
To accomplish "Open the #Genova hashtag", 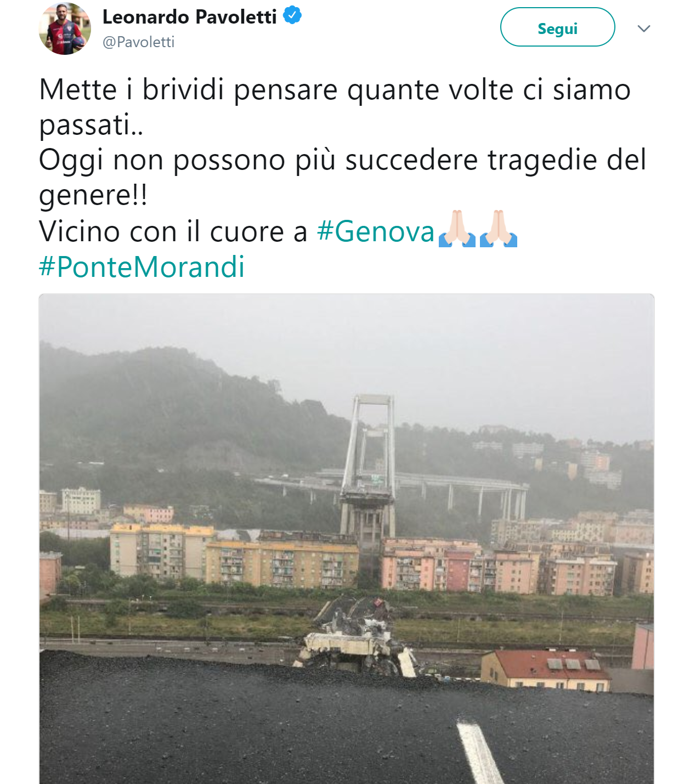I will coord(376,231).
